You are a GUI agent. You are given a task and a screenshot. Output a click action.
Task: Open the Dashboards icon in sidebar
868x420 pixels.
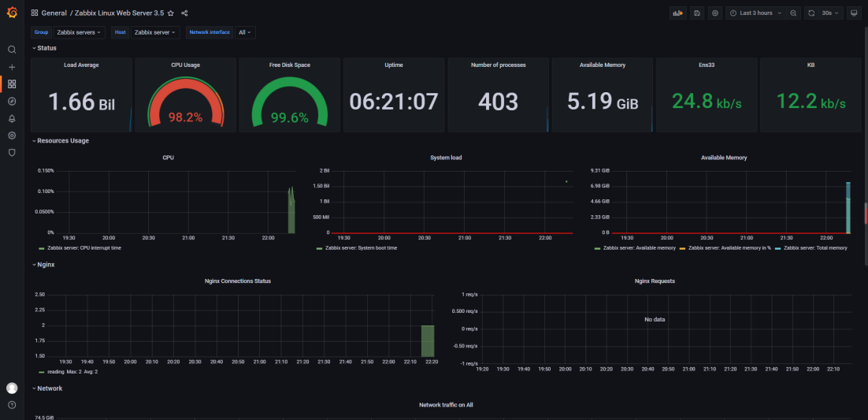(x=12, y=84)
